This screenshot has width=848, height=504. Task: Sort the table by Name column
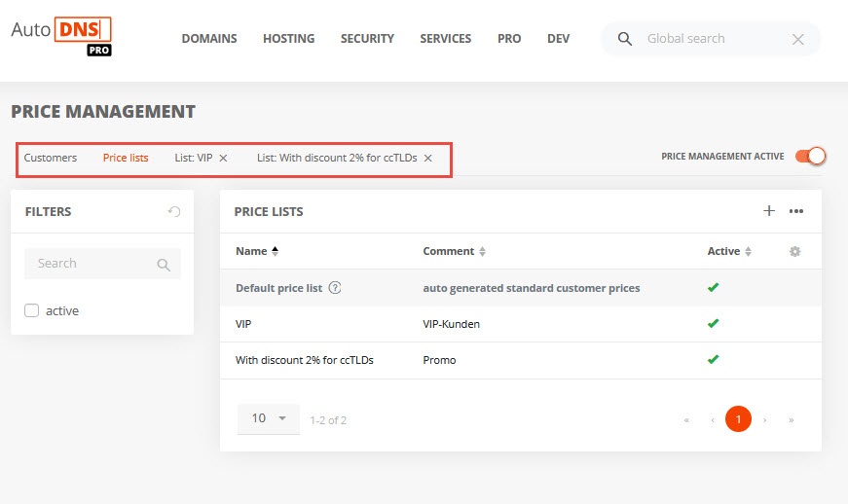[257, 251]
